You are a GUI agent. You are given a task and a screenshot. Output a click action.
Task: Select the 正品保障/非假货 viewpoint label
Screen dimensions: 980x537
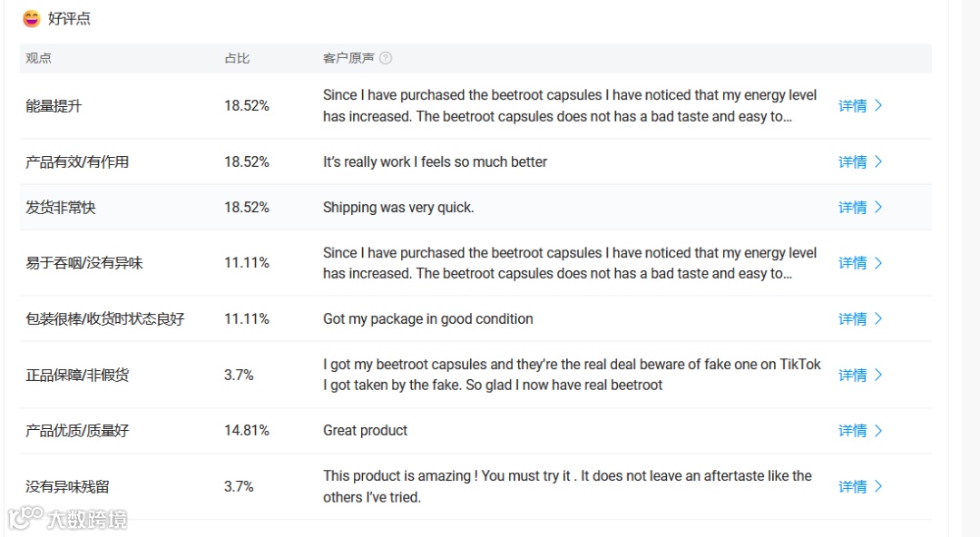coord(77,376)
